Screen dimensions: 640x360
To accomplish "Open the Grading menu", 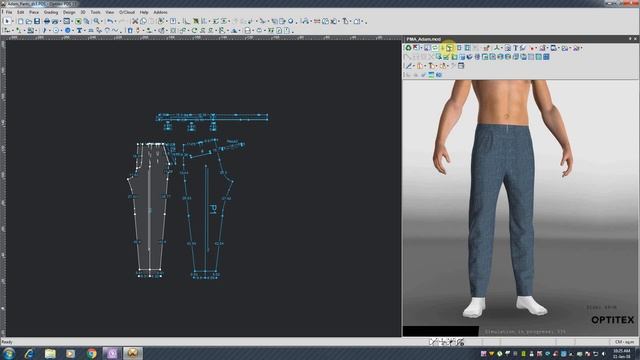I will point(51,12).
